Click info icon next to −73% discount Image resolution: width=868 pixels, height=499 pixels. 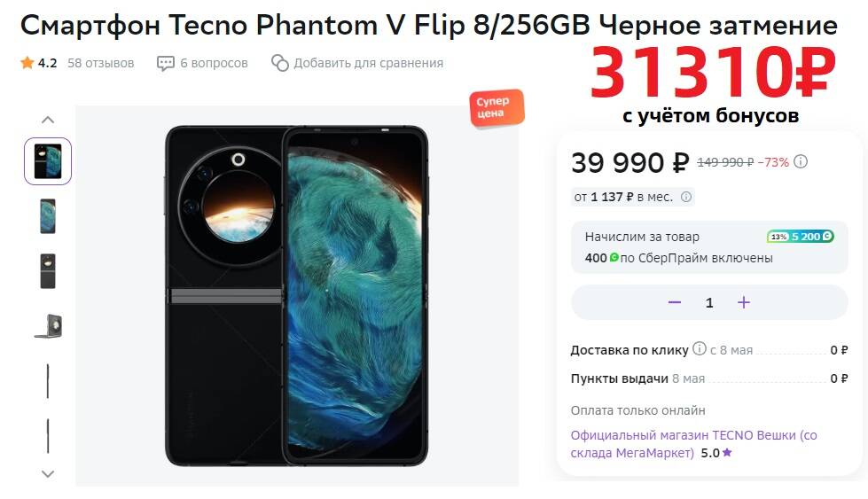801,161
